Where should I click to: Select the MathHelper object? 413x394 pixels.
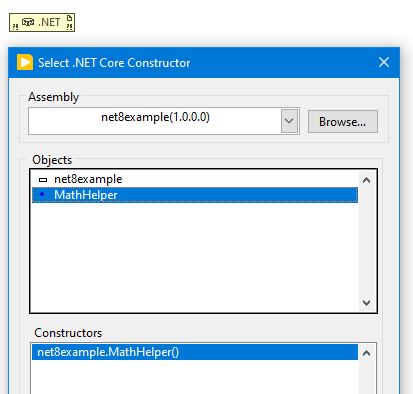pos(195,195)
